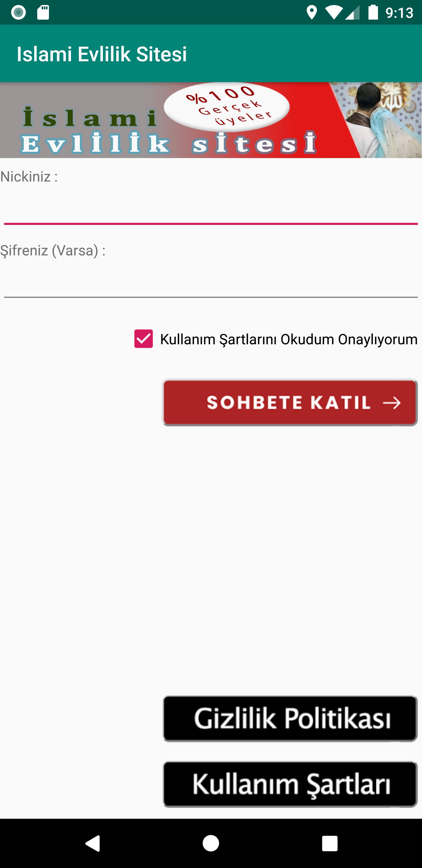Tap the SD card notification icon
The width and height of the screenshot is (422, 868).
point(43,13)
